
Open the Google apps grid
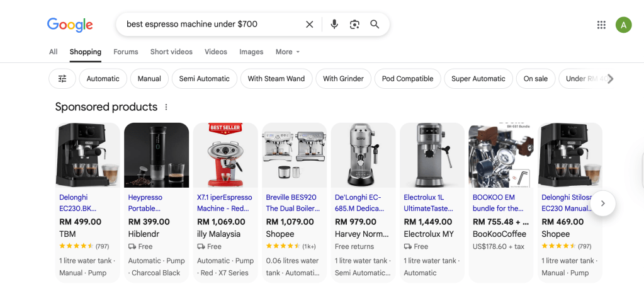pyautogui.click(x=601, y=25)
